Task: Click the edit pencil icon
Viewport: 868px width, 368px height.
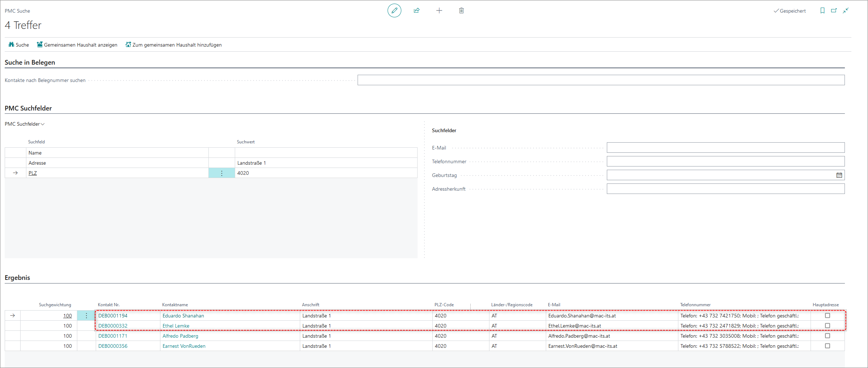Action: click(394, 10)
